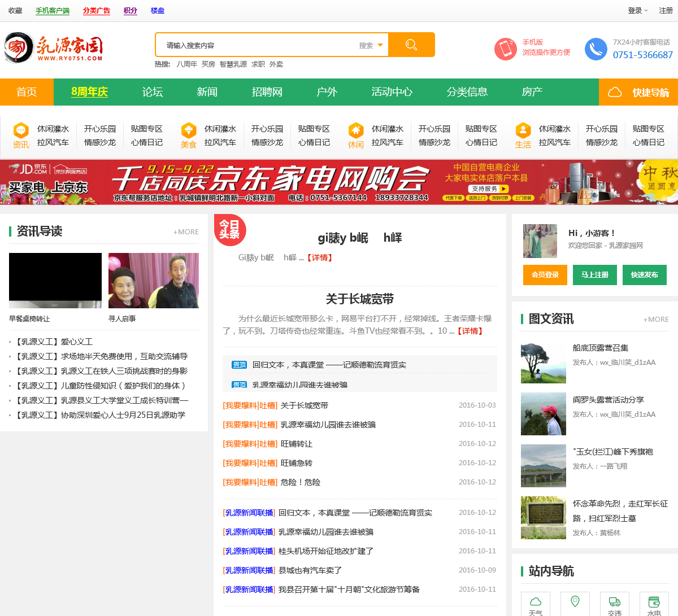The width and height of the screenshot is (678, 616).
Task: Open the 乳源家园 site logo
Action: [x=54, y=48]
